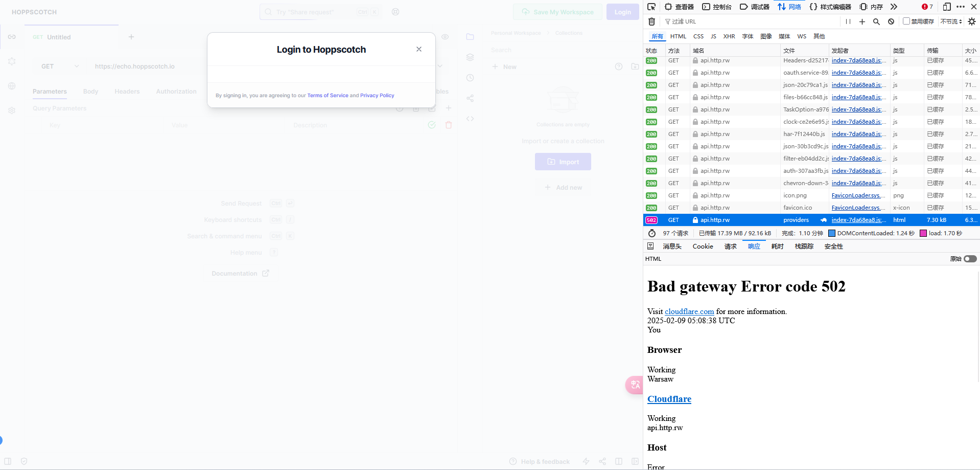Toggle the environment eye icon
Image resolution: width=980 pixels, height=470 pixels.
[x=445, y=37]
